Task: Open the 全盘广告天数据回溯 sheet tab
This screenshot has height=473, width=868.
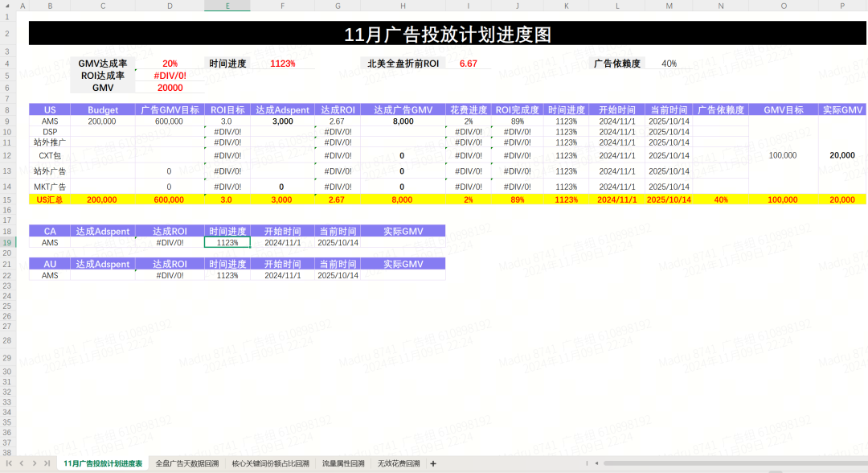Action: pyautogui.click(x=186, y=464)
